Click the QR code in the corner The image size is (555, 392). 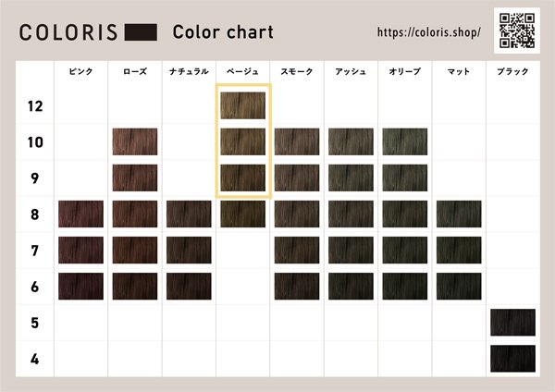[517, 31]
